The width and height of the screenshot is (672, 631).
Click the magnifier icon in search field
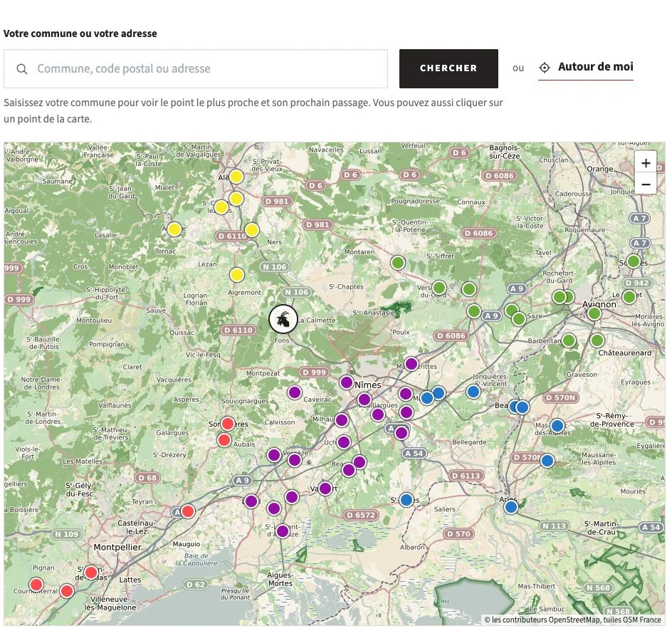pos(22,68)
